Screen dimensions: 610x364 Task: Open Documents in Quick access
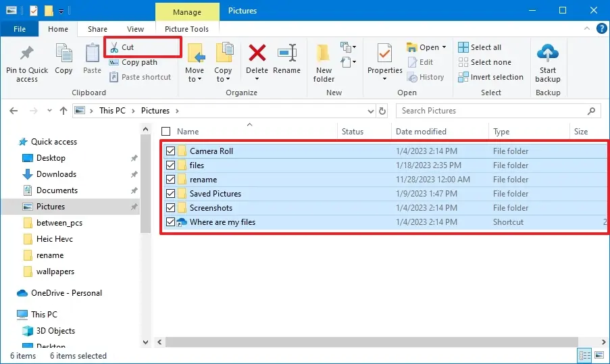click(x=57, y=190)
